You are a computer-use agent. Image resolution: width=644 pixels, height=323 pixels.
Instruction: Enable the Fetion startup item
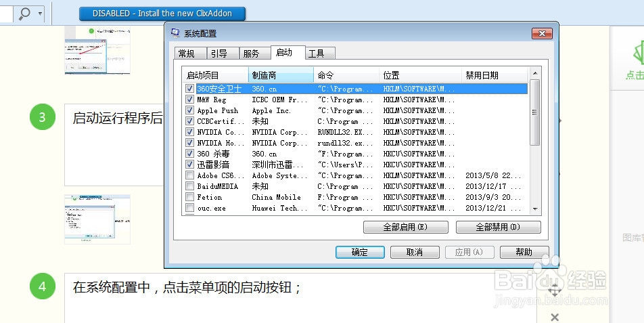pos(189,197)
